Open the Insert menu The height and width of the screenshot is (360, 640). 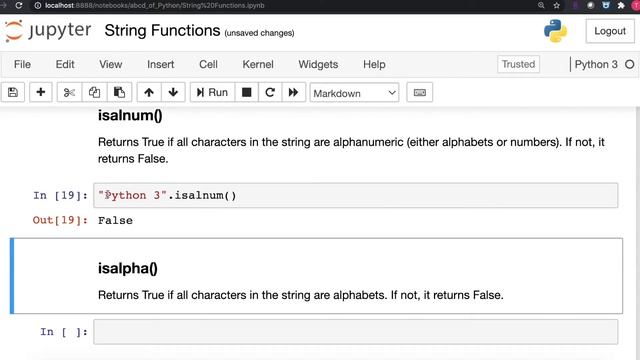coord(160,64)
